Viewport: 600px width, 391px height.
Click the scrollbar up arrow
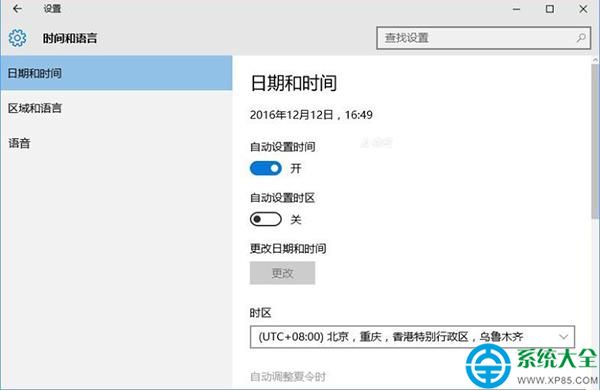pos(595,60)
